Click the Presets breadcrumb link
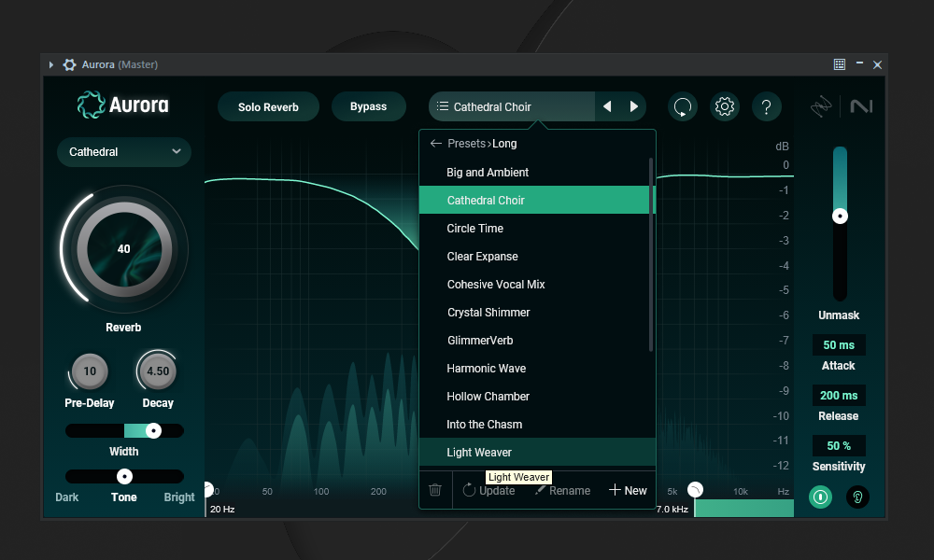 click(x=466, y=144)
